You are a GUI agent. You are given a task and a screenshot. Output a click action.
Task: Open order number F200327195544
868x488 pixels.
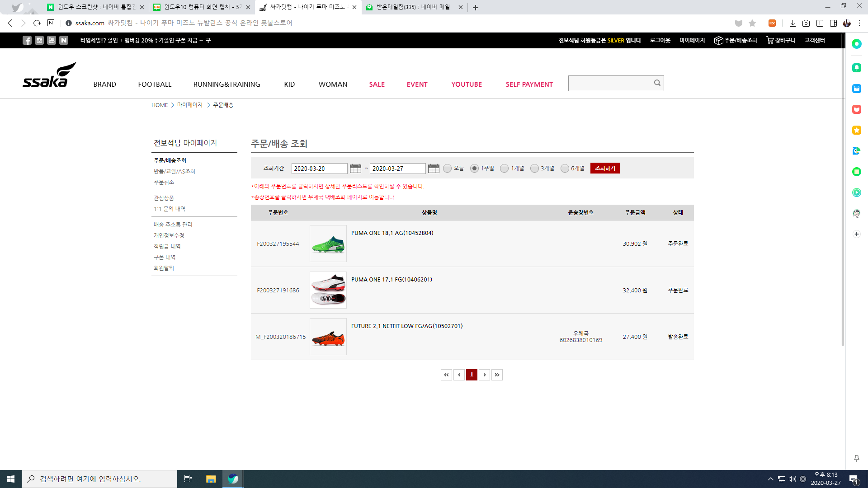click(x=278, y=244)
